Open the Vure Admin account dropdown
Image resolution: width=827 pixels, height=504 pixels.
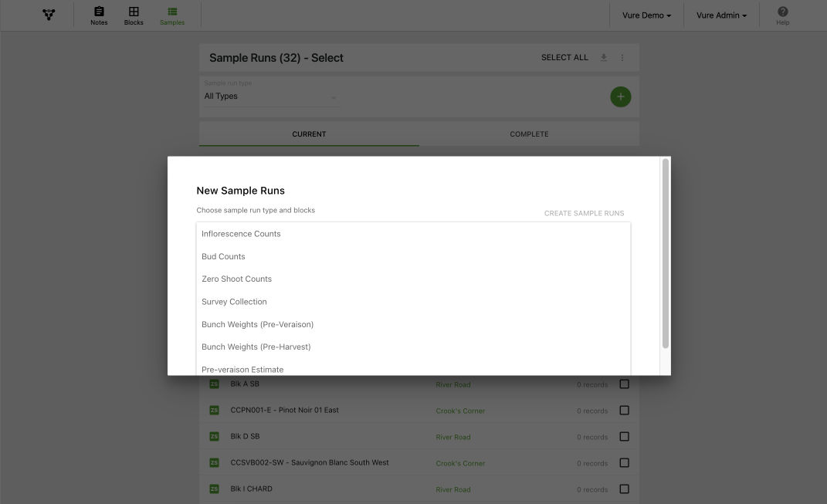721,15
